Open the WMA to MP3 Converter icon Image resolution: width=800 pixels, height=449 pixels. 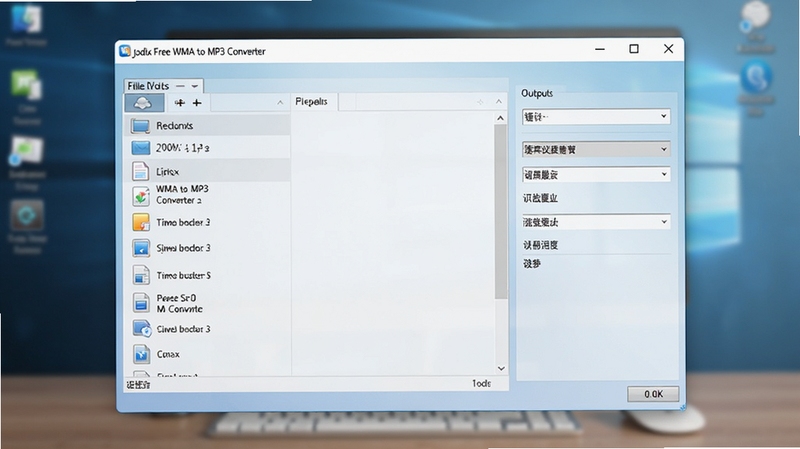(141, 196)
